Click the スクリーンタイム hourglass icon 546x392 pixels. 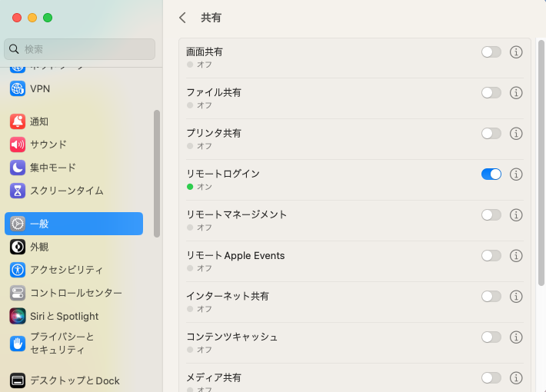tap(18, 191)
